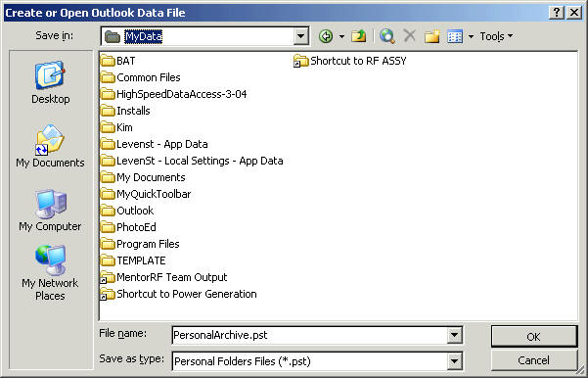Image resolution: width=588 pixels, height=378 pixels.
Task: Click the OK button
Action: coord(533,336)
